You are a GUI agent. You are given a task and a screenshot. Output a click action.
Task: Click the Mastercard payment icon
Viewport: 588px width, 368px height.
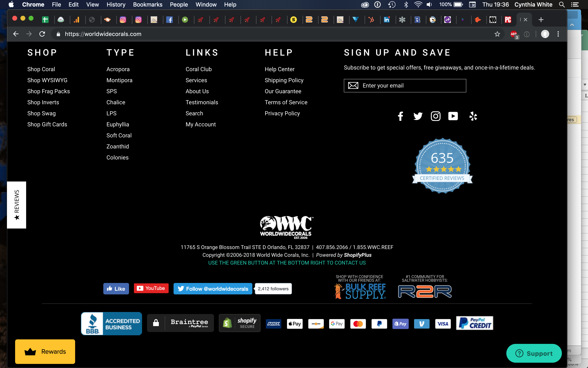pyautogui.click(x=358, y=324)
